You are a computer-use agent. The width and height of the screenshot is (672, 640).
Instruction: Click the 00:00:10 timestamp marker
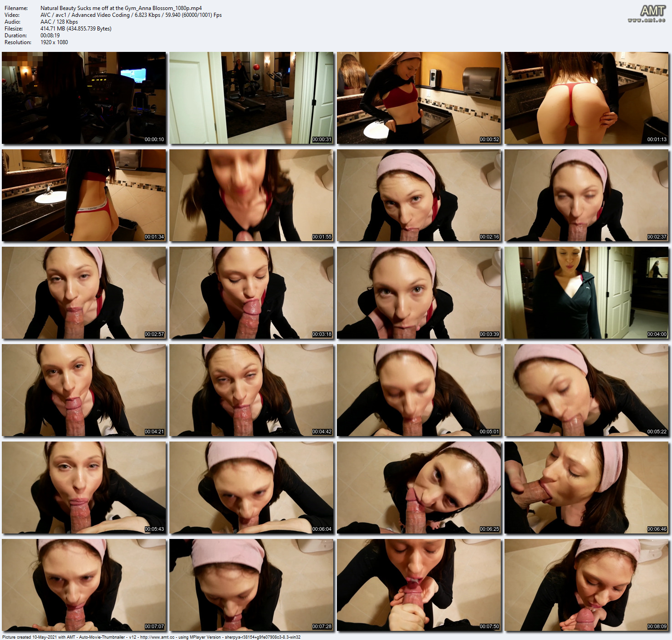point(154,140)
